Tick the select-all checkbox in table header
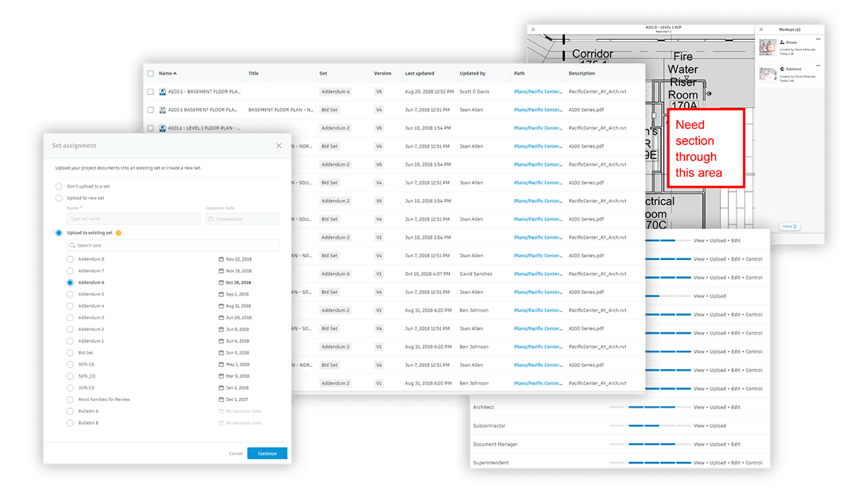868x488 pixels. coord(150,74)
